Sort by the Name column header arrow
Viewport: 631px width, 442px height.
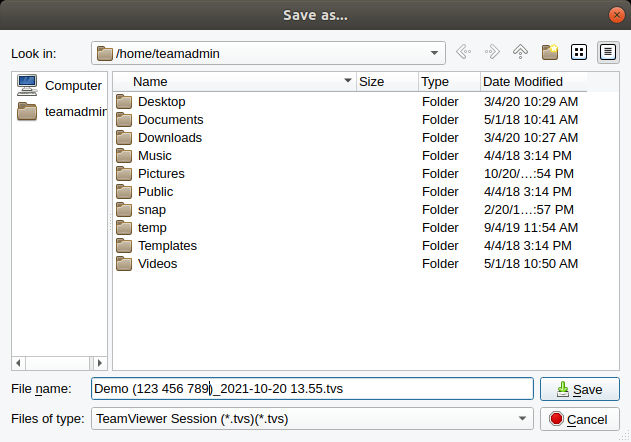348,81
